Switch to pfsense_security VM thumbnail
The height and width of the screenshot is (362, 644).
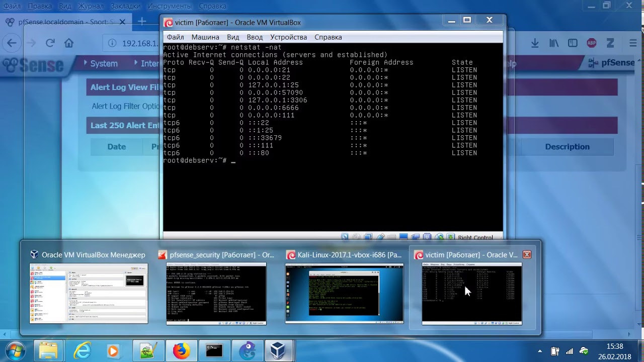coord(216,294)
